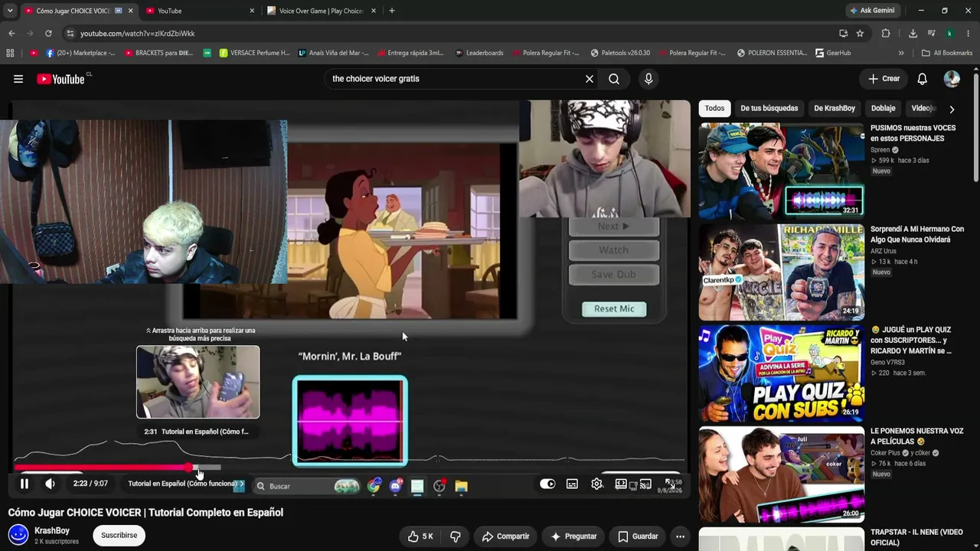Open the Crear menu
The height and width of the screenshot is (551, 980).
point(884,79)
